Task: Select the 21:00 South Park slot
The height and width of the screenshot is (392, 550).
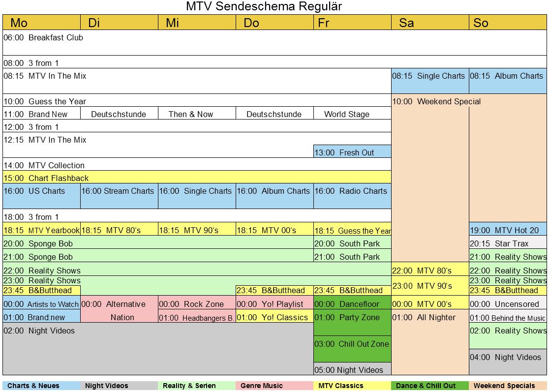Action: coord(353,256)
